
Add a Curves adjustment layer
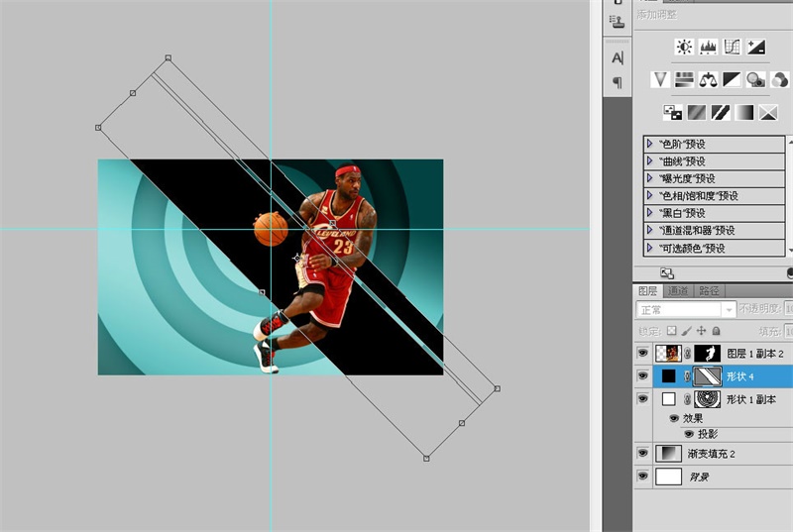coord(732,47)
